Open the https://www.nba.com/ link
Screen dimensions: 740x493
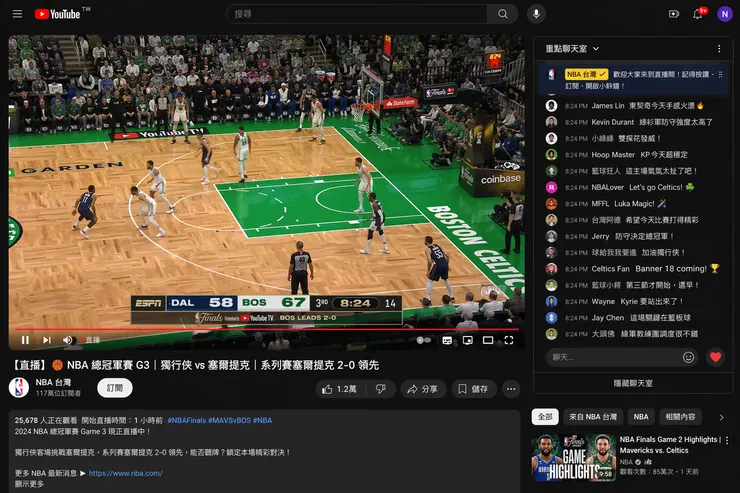pyautogui.click(x=126, y=473)
